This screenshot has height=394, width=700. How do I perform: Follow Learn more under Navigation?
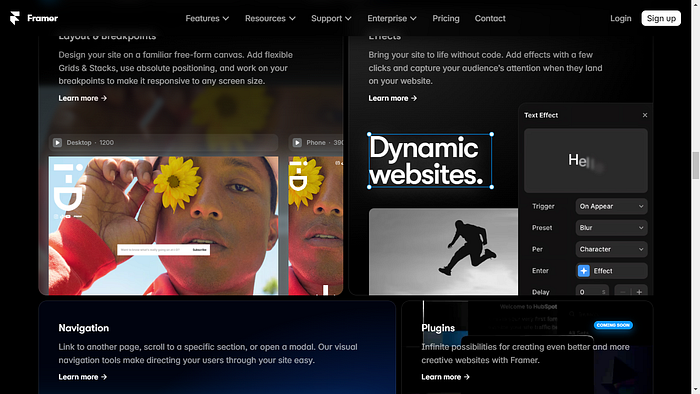(83, 377)
